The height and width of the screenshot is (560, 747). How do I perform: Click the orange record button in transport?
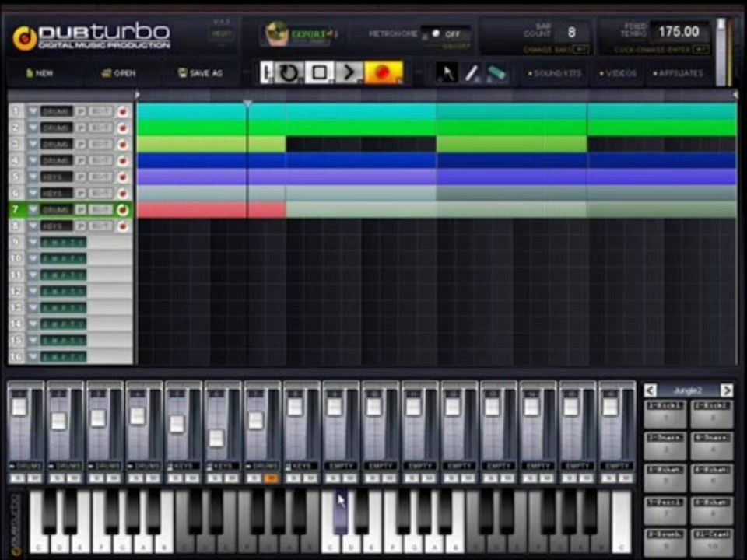click(384, 73)
